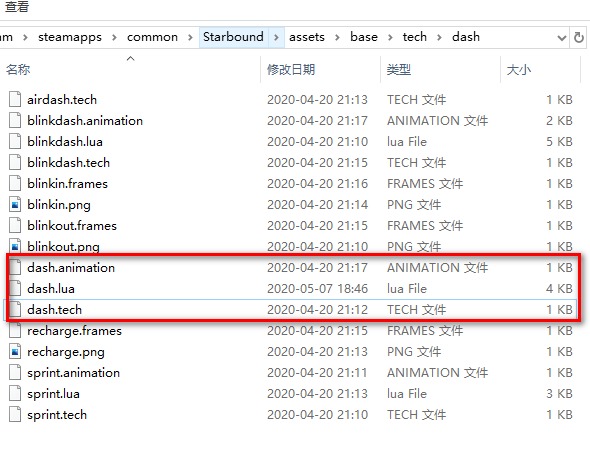Select the file name blinkin.png

coord(59,205)
